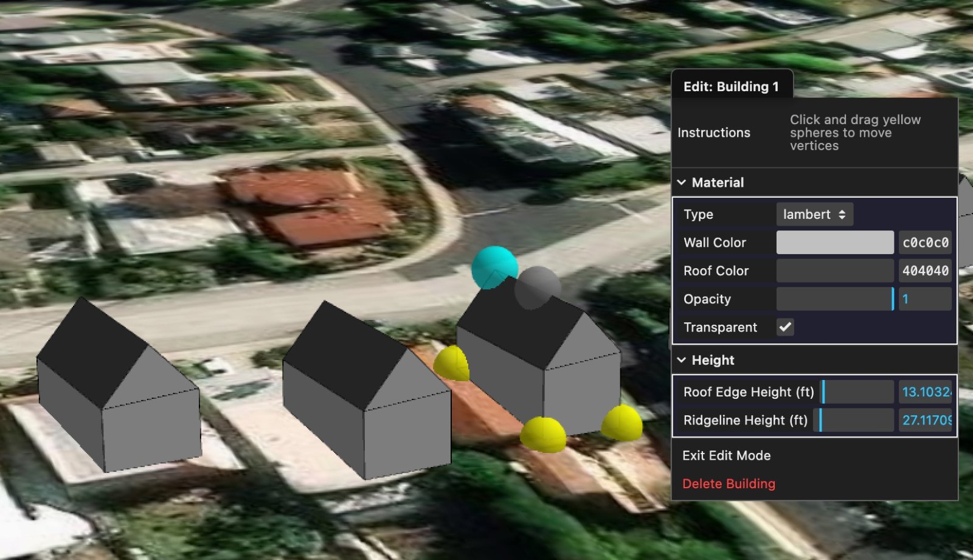Select the bottom-center yellow vertex sphere
Image resolution: width=973 pixels, height=560 pixels.
point(543,434)
